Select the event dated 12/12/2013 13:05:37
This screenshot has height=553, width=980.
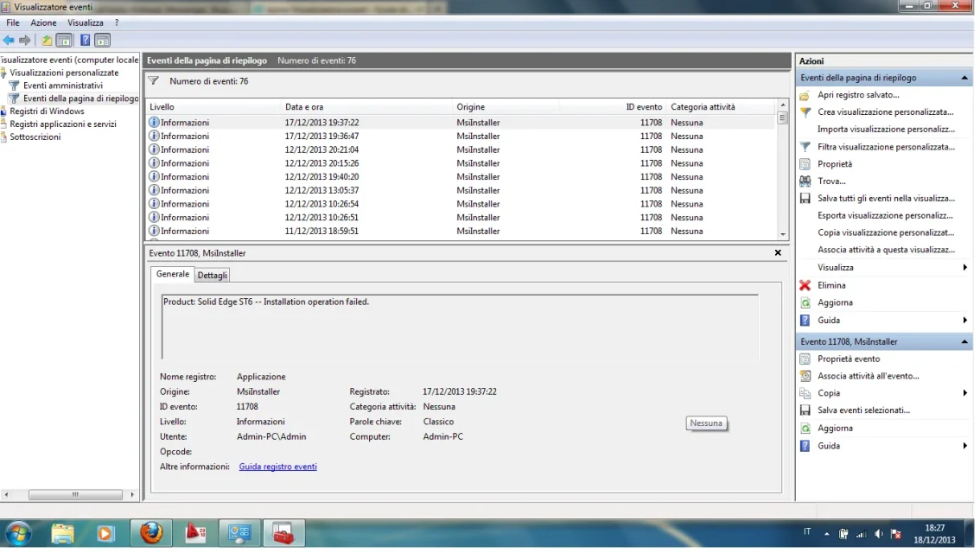click(461, 191)
